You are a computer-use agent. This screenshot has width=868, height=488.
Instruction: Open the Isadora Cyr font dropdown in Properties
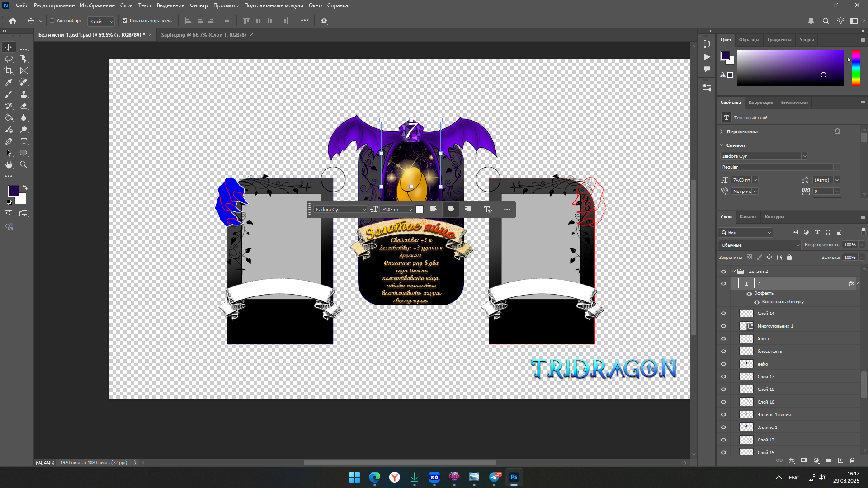[x=804, y=156]
